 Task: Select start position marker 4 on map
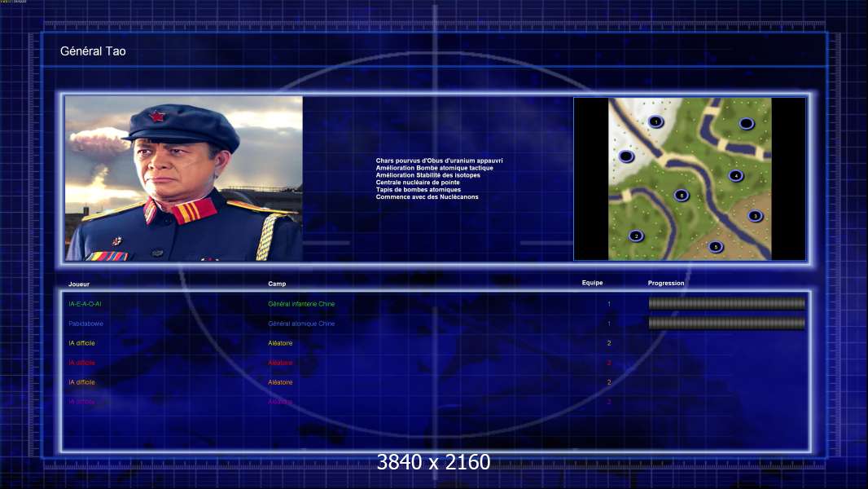(x=736, y=176)
